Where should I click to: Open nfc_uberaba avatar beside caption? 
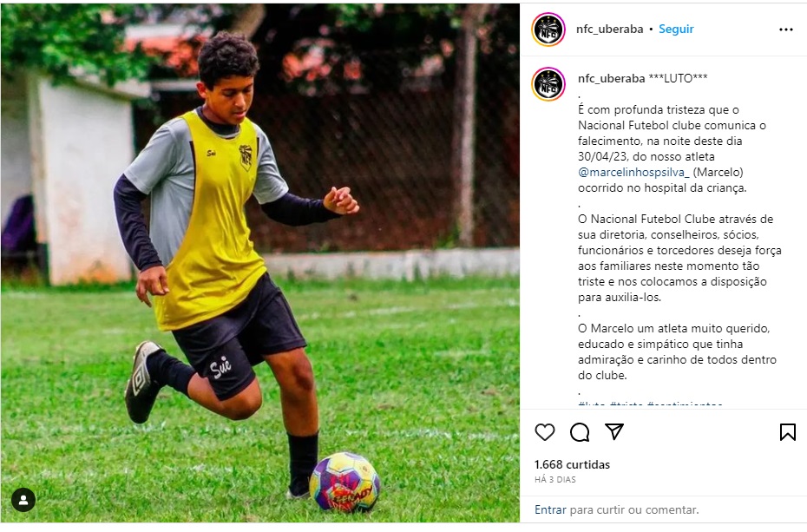click(x=548, y=84)
